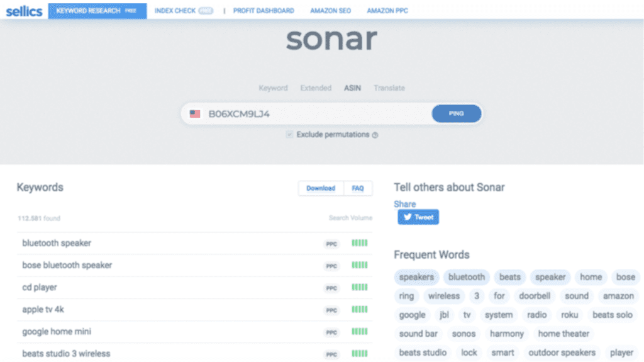Click search volume bars for bose bluetooth speaker
This screenshot has height=362, width=644.
(359, 265)
